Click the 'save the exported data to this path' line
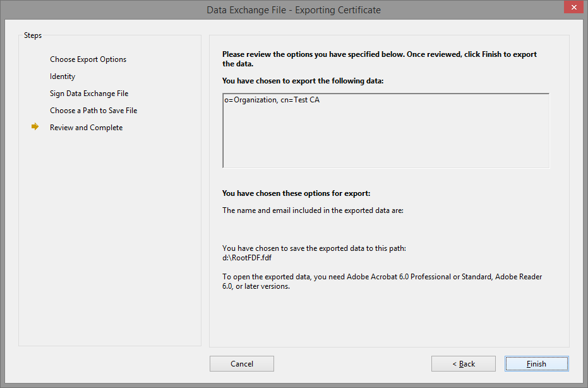Screen dimensions: 588x388 [x=315, y=248]
